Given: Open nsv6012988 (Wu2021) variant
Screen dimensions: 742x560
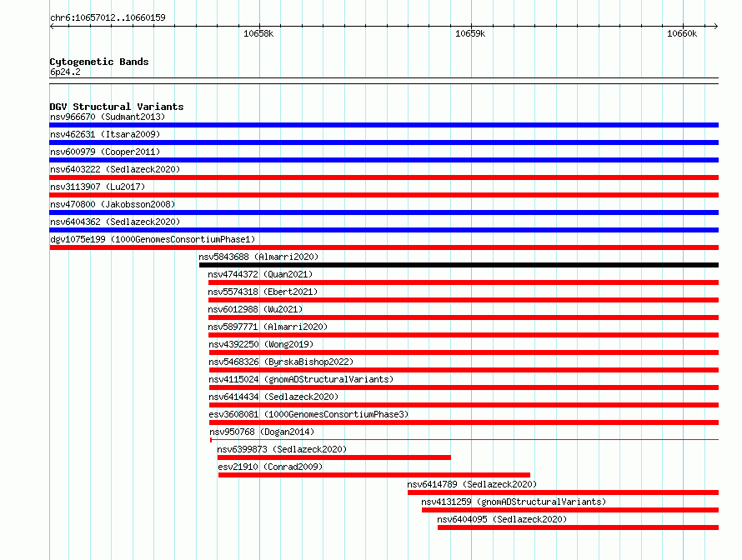Looking at the screenshot, I should click(x=255, y=309).
